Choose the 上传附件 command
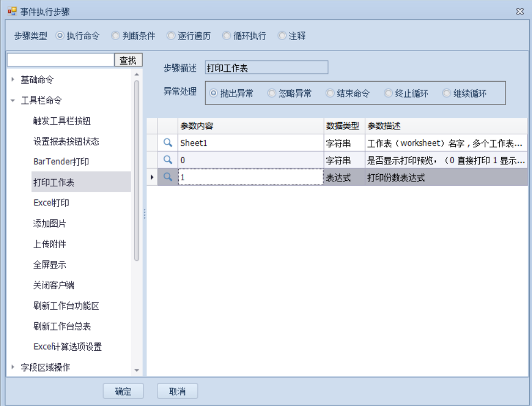Image resolution: width=532 pixels, height=406 pixels. (50, 244)
